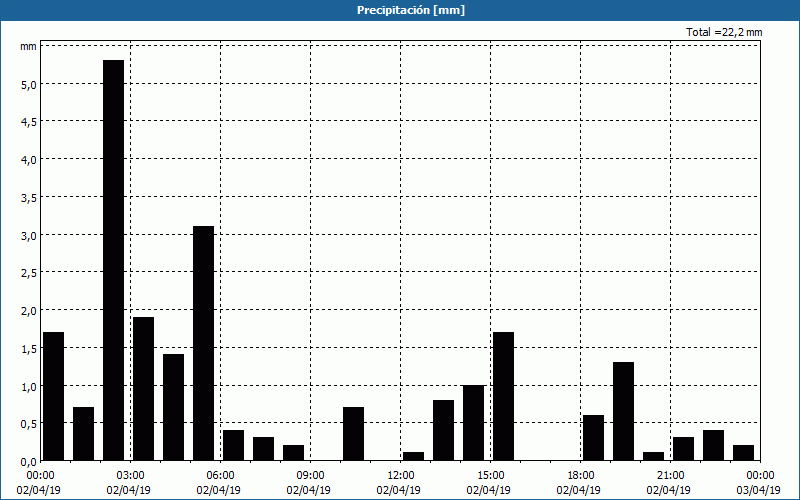The height and width of the screenshot is (500, 800).
Task: Click the bar immediately right of 21:00 gridline
Action: click(x=683, y=449)
